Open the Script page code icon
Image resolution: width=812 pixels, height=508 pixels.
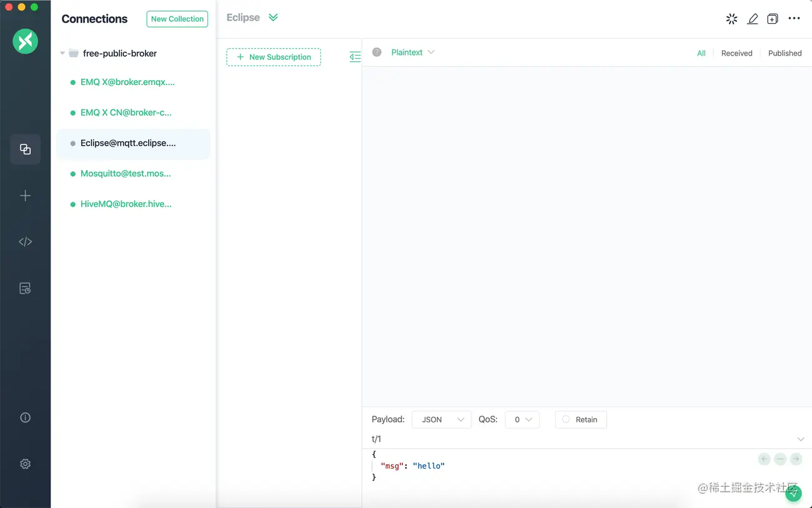tap(25, 242)
